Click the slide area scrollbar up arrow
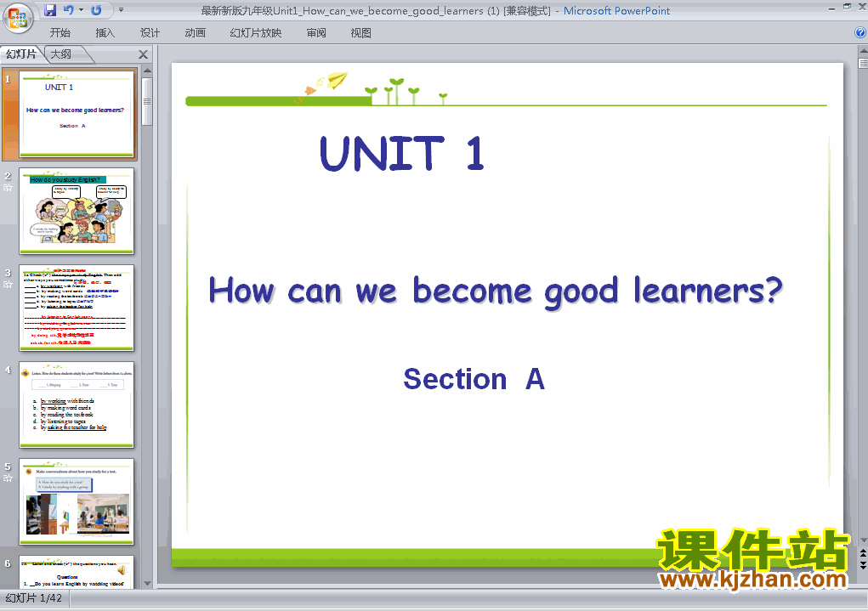The width and height of the screenshot is (868, 611). [863, 50]
